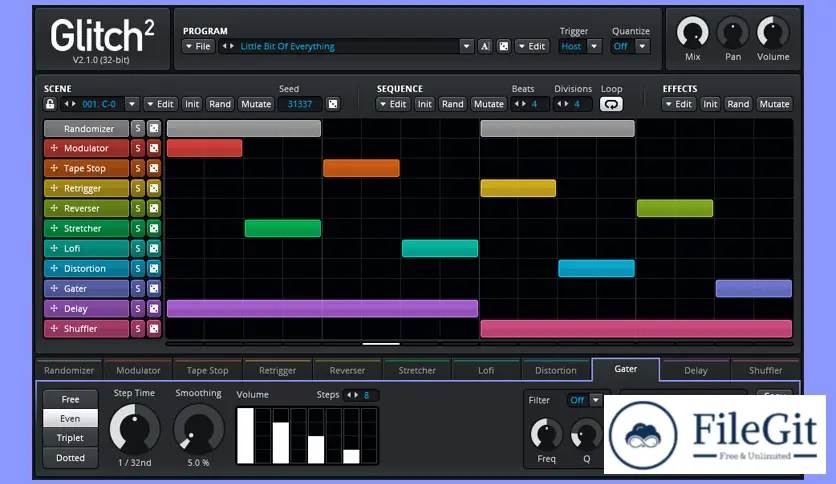
Task: Switch to the Randomizer tab
Action: 69,370
